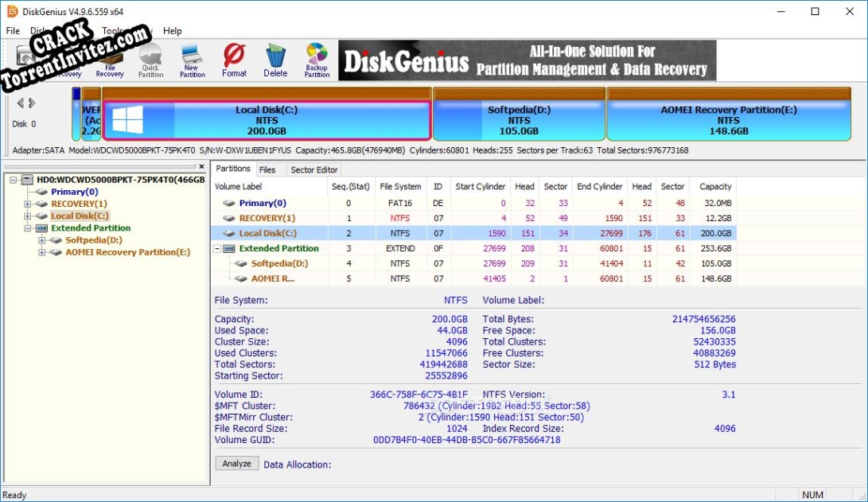Open the File Recovery tool
The height and width of the screenshot is (502, 868).
(x=109, y=60)
